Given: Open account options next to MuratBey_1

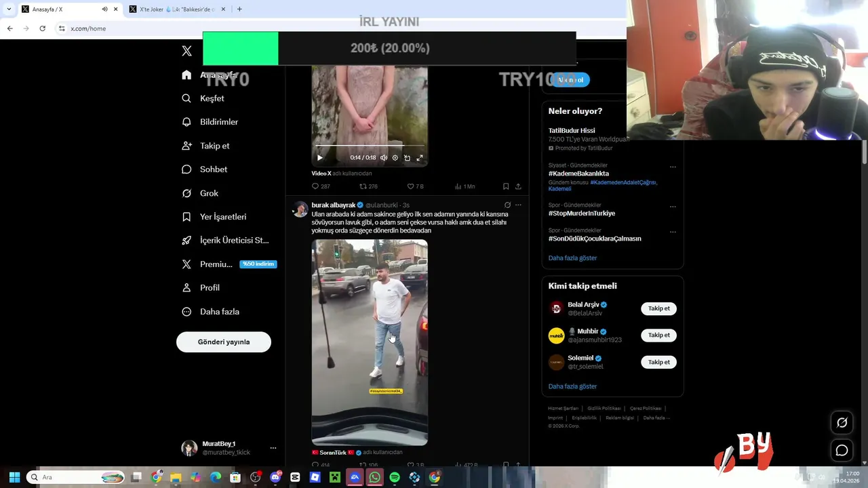Looking at the screenshot, I should 273,448.
